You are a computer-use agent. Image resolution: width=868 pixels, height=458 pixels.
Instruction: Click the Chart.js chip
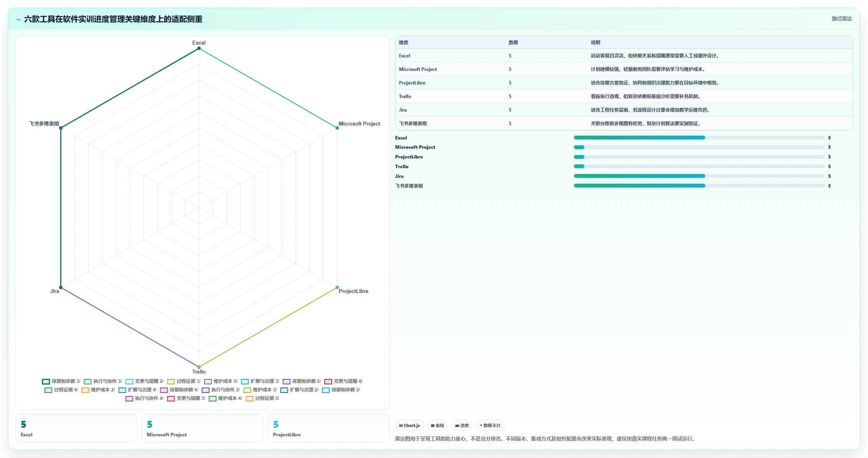410,425
